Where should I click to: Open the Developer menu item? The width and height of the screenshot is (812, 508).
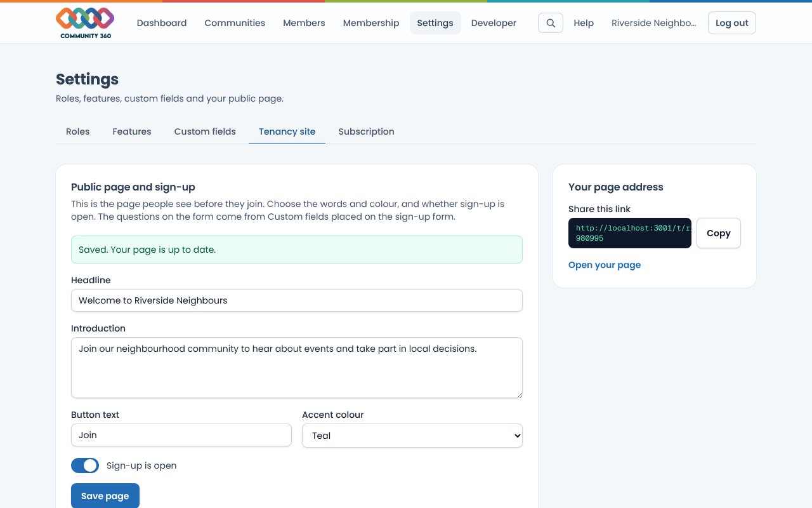[x=494, y=23]
